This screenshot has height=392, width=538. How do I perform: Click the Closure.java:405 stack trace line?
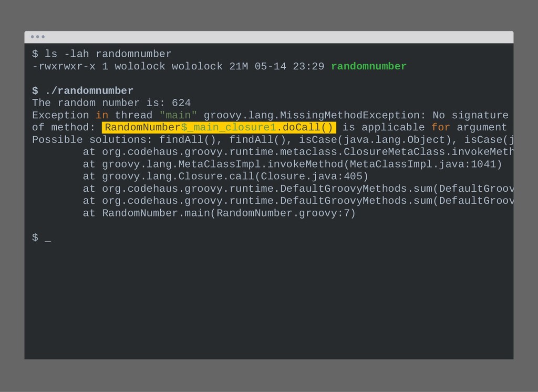pos(225,177)
